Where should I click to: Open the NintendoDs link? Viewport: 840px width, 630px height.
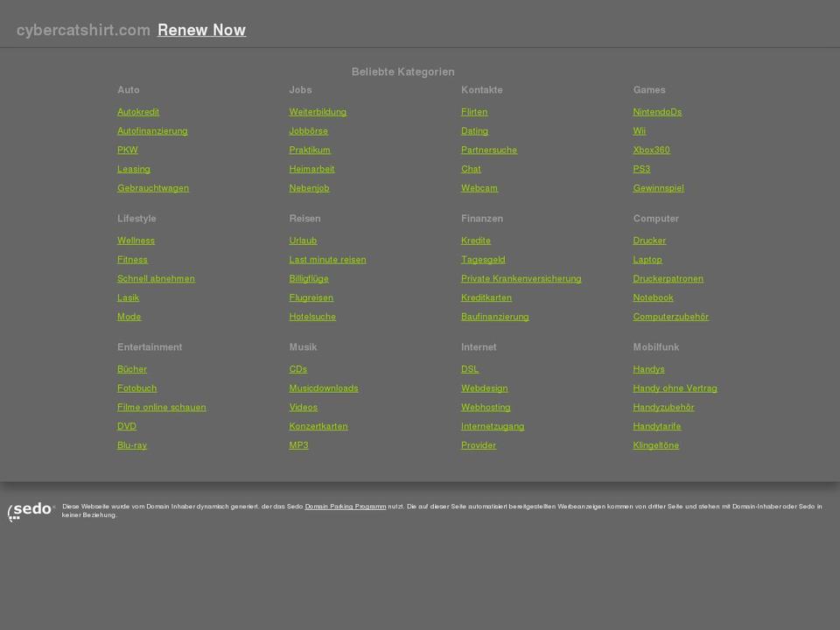(657, 112)
